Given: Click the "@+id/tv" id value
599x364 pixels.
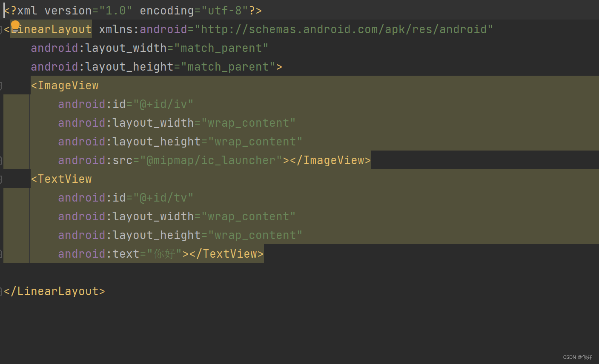Looking at the screenshot, I should (x=163, y=198).
